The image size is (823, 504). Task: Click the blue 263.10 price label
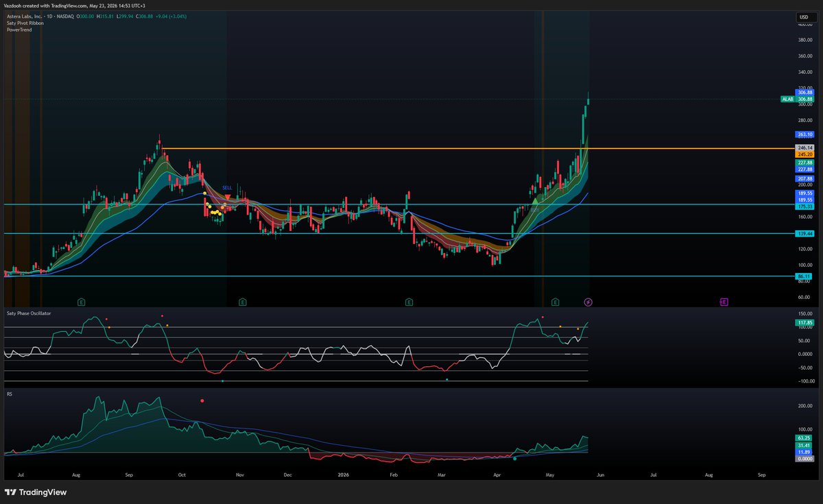804,134
